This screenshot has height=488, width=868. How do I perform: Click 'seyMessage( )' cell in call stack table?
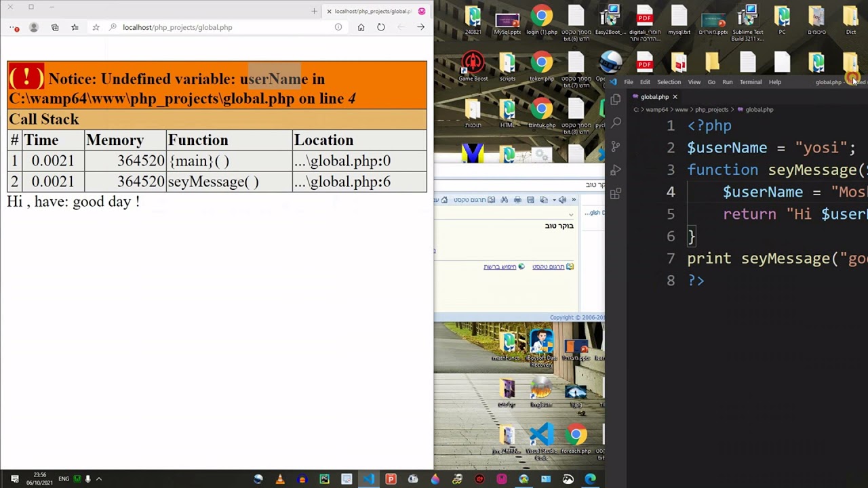coord(229,182)
